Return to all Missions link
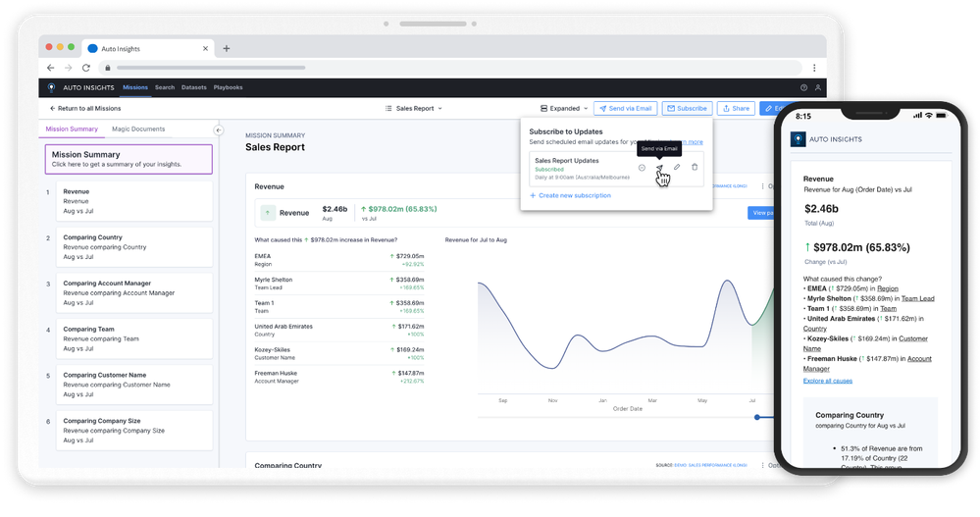Viewport: 980px width, 517px height. coord(85,108)
